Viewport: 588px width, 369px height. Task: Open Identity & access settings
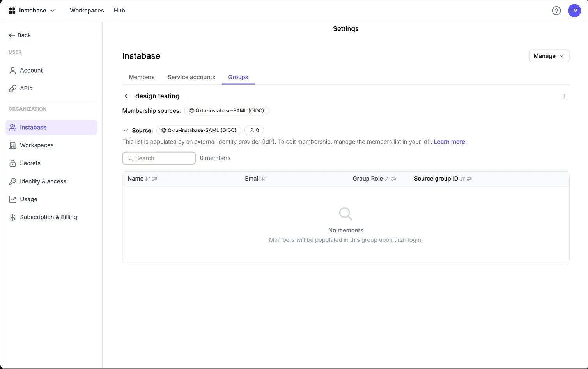coord(51,181)
